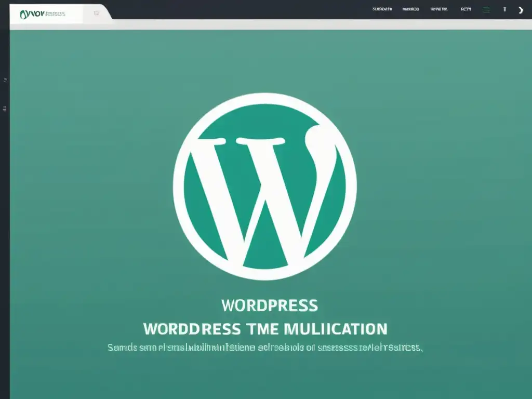Screen dimensions: 532x399
Task: Click the upper small marker on left sidebar
Action: (5, 80)
